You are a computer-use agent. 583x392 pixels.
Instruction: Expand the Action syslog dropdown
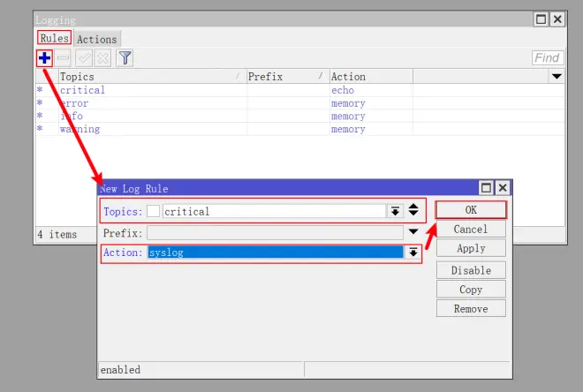tap(412, 253)
